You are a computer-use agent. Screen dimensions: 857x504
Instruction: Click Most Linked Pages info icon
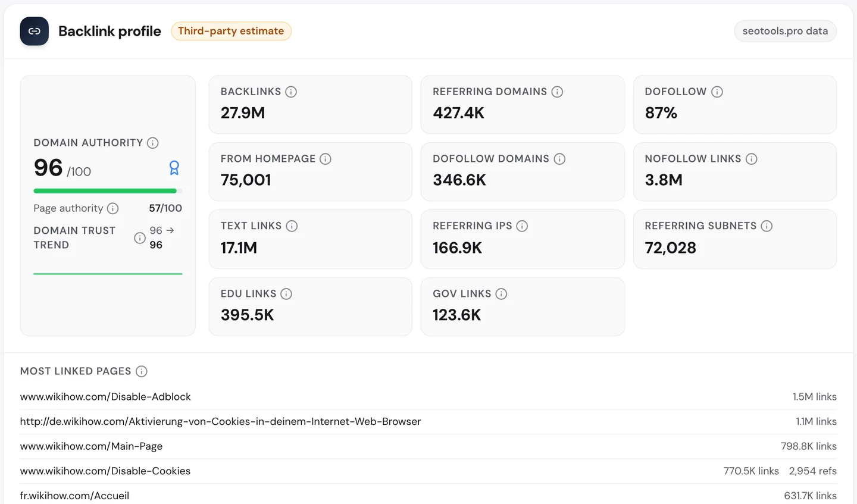coord(141,371)
